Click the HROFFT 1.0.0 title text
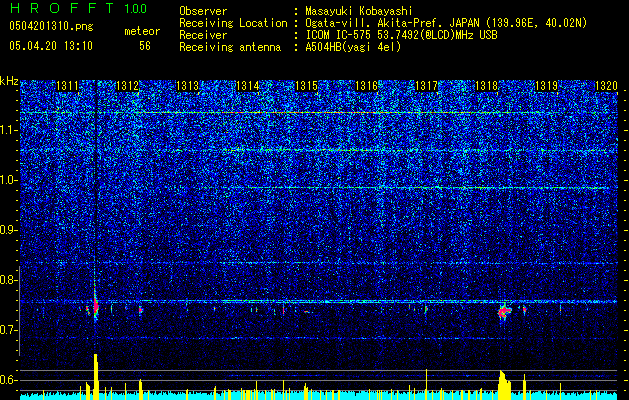The width and height of the screenshot is (629, 400). click(79, 8)
